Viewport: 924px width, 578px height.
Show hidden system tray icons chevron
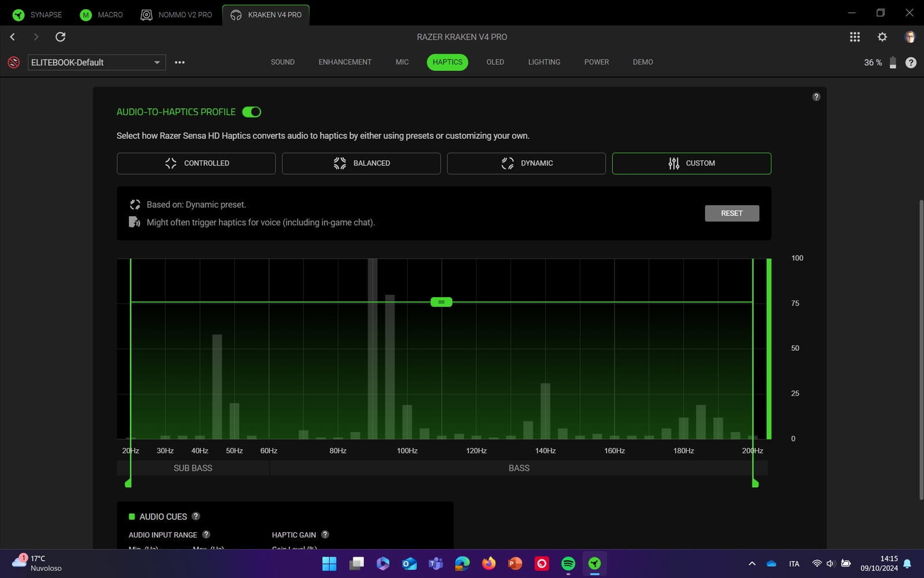(x=752, y=564)
